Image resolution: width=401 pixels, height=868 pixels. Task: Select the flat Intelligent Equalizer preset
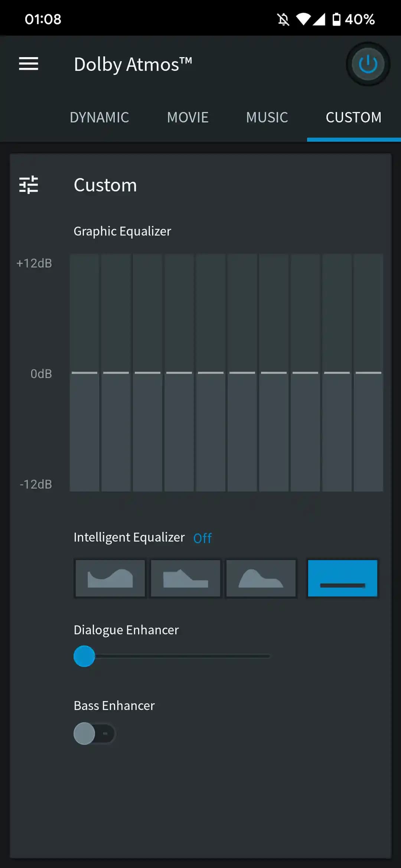pyautogui.click(x=342, y=578)
